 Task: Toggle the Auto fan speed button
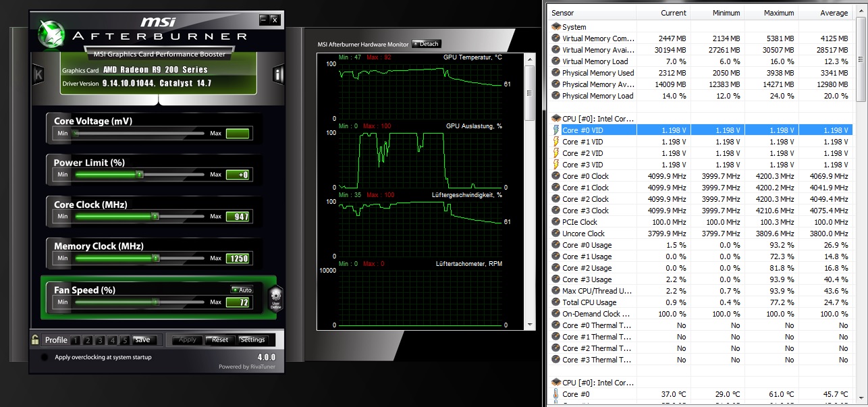pos(242,290)
